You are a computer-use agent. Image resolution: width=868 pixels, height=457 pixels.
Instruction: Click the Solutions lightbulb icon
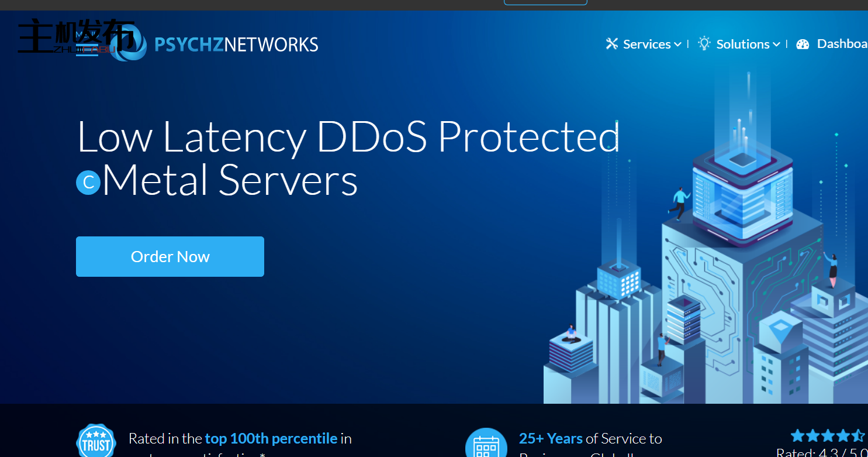coord(704,43)
